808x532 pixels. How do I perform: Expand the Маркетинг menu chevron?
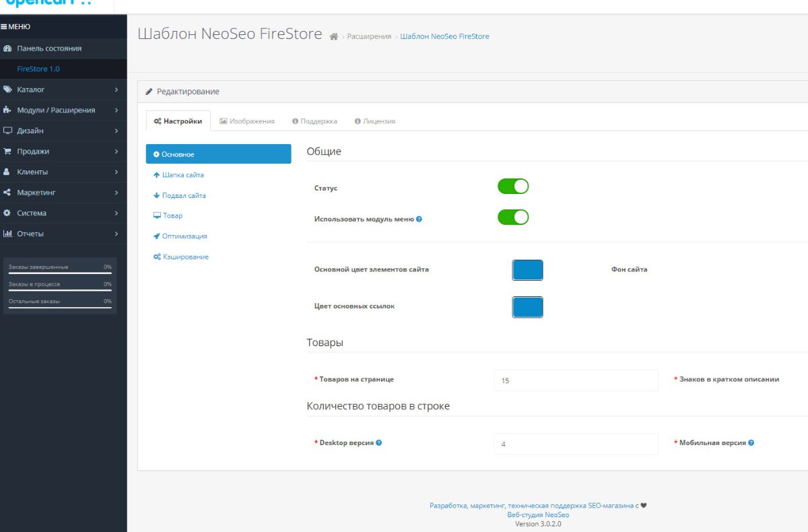tap(116, 192)
